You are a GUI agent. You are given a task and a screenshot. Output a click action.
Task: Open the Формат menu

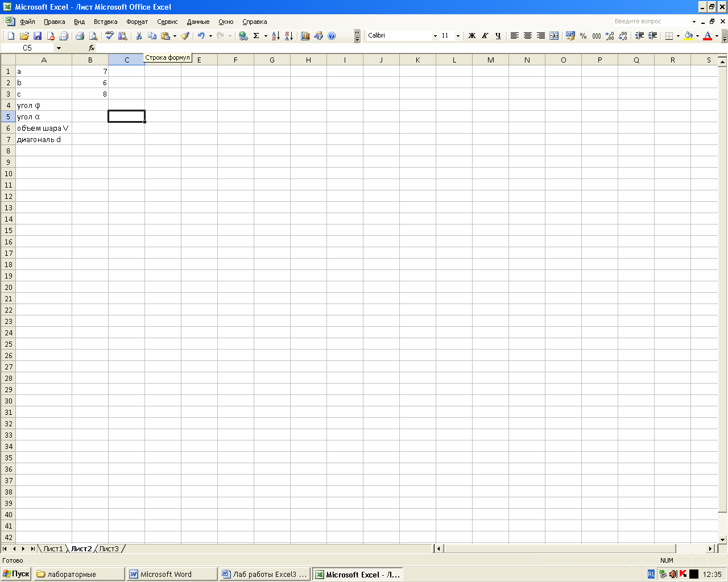point(137,22)
